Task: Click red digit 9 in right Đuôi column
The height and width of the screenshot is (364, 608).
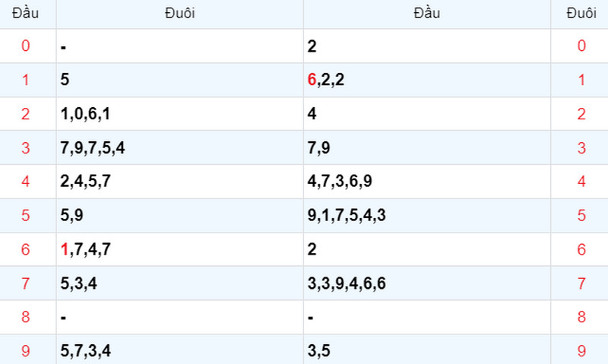Action: coord(581,351)
